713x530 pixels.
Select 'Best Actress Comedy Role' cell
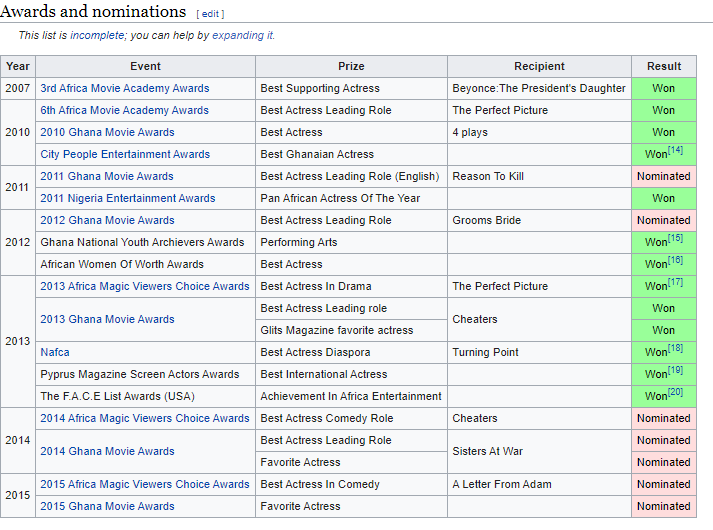coord(351,418)
